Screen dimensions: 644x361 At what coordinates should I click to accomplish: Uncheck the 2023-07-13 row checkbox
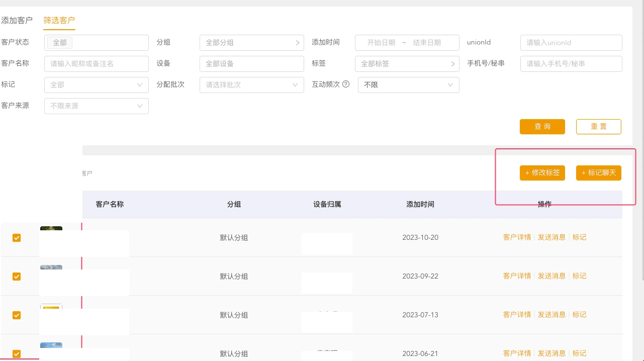point(17,315)
